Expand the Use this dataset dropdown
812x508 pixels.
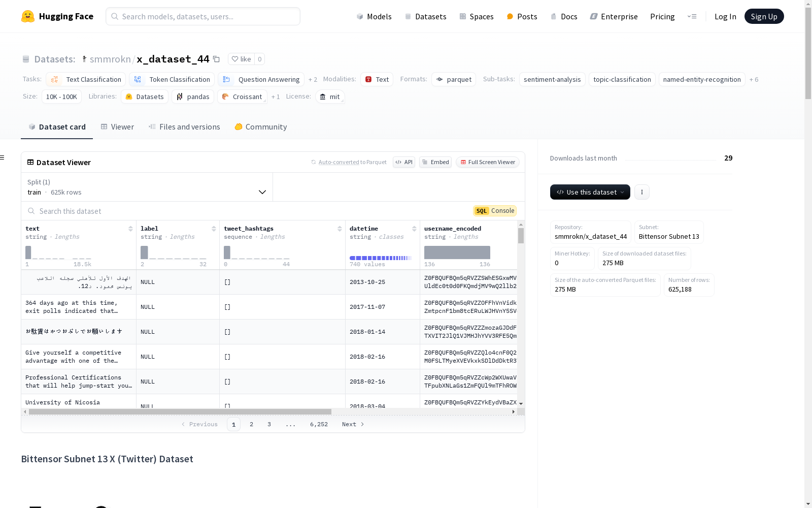pos(590,192)
